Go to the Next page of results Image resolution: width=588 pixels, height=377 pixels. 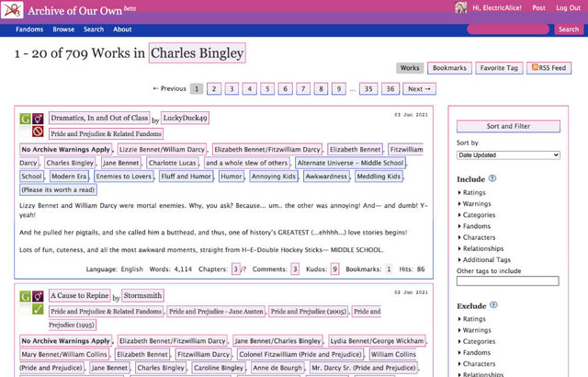click(419, 89)
